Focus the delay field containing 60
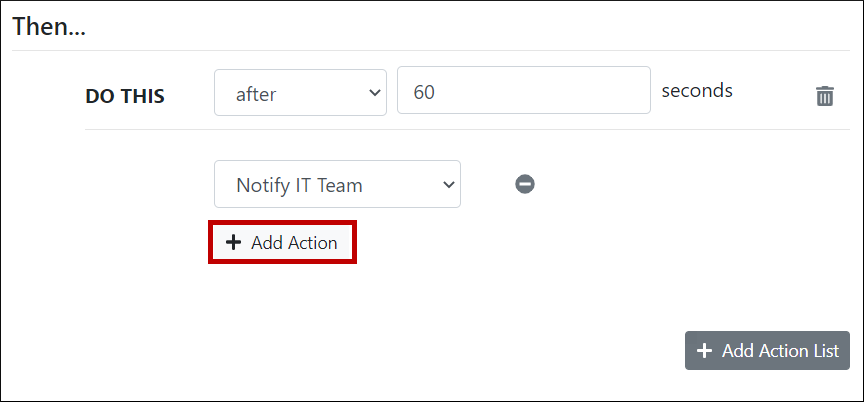 (523, 93)
